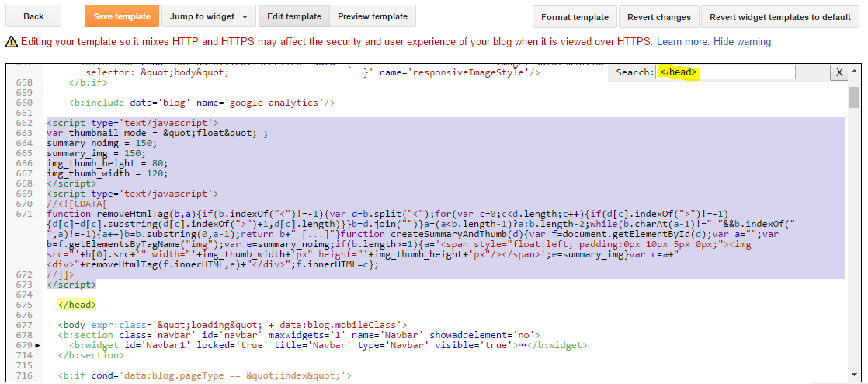
Task: Click the scrollbar down arrow
Action: pyautogui.click(x=854, y=376)
